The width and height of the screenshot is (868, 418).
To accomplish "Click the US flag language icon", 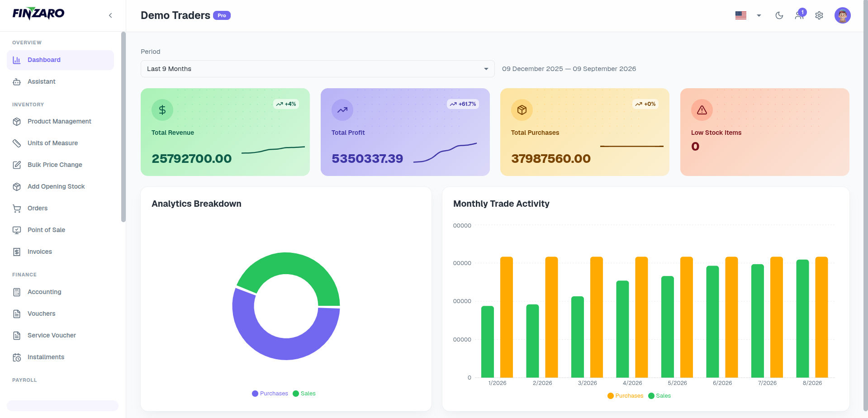I will pos(741,15).
